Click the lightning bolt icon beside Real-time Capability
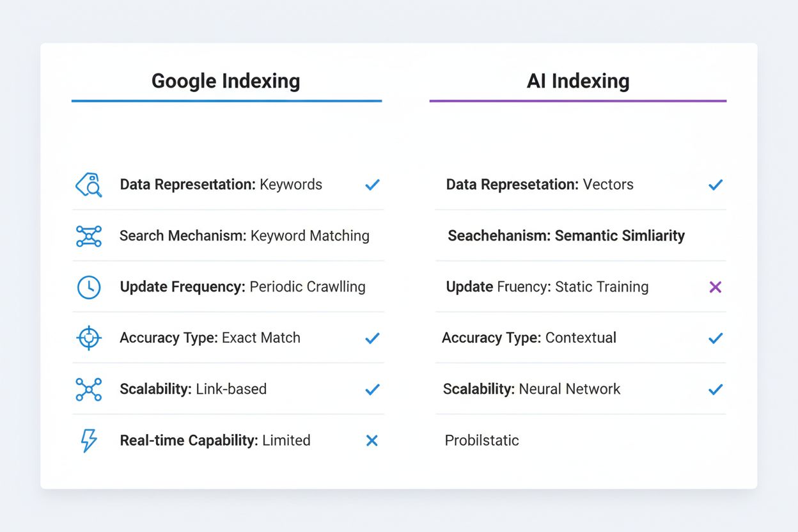Screen dimensions: 798x532 [88, 441]
